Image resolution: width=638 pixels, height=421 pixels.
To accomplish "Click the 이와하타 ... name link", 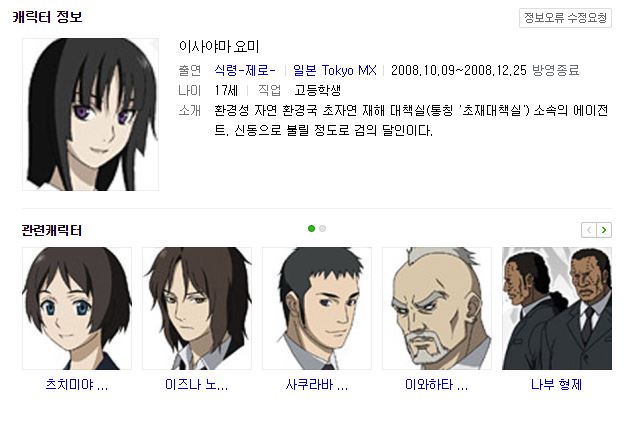I will pos(436,384).
